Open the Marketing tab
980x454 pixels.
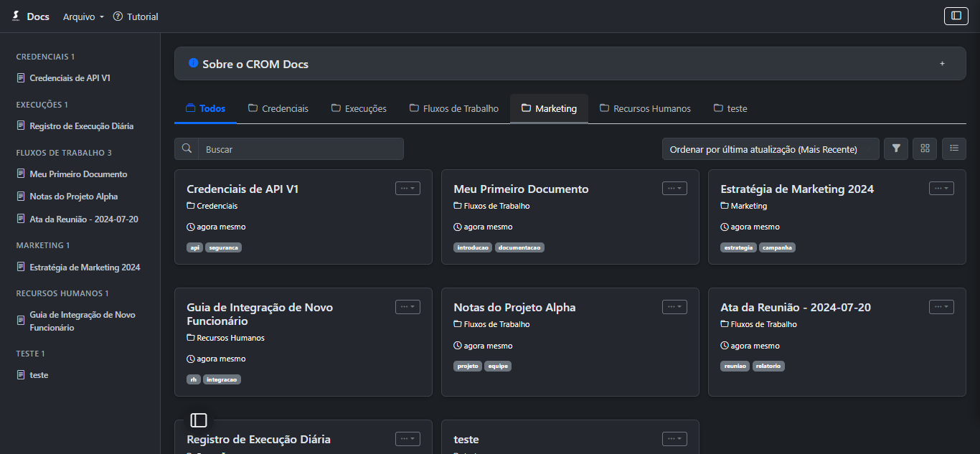pos(549,109)
